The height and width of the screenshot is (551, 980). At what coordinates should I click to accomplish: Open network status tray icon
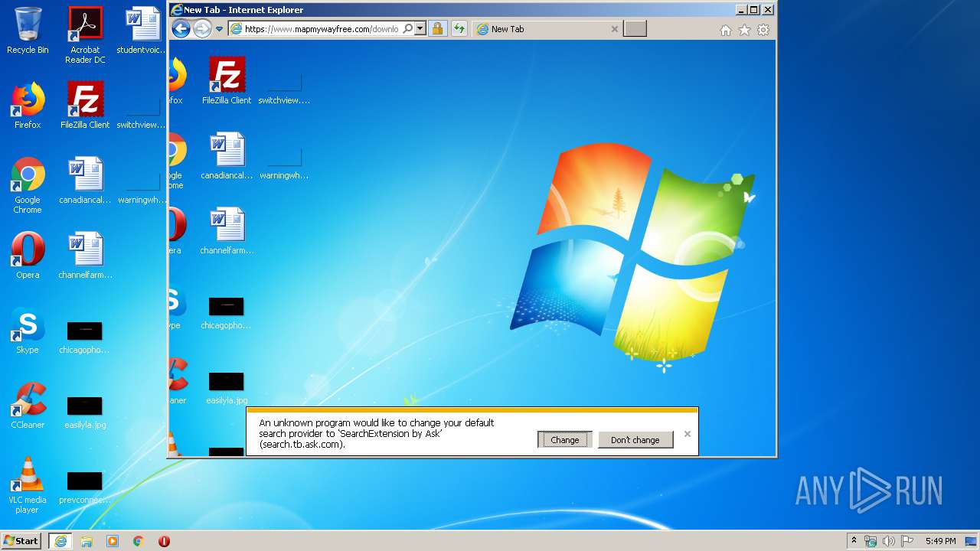pyautogui.click(x=871, y=541)
